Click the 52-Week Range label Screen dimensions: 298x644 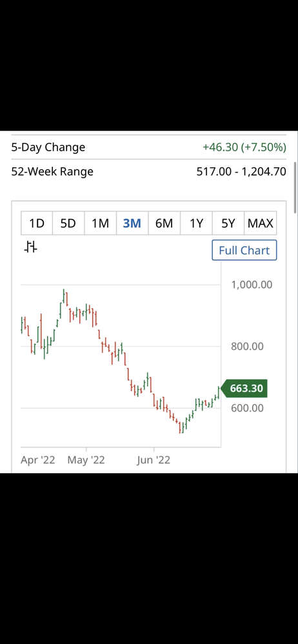[52, 171]
